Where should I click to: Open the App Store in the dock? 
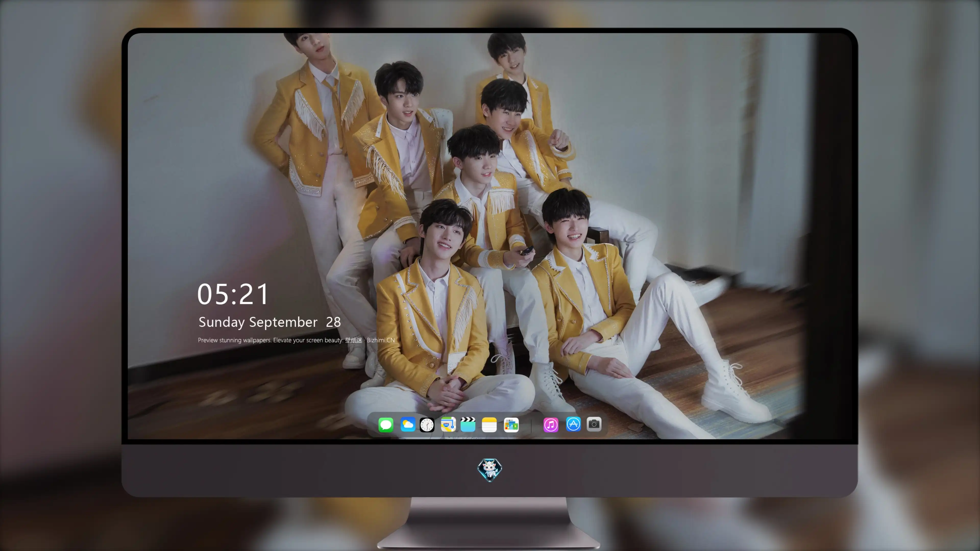[x=573, y=424]
